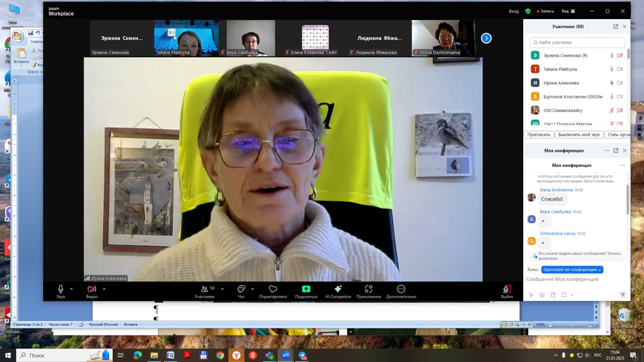Screen dimensions: 644x362
Task: Open the Участники panel from the toolbar
Action: pos(204,289)
